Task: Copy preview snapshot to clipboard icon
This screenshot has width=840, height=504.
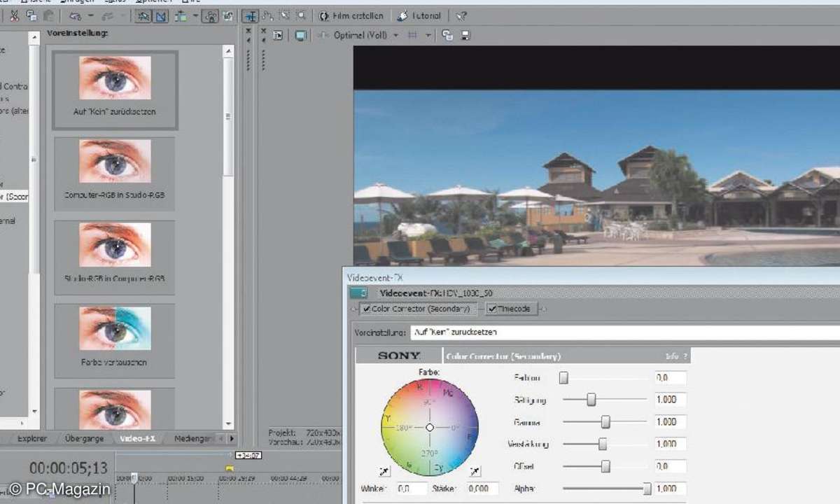Action: point(447,35)
